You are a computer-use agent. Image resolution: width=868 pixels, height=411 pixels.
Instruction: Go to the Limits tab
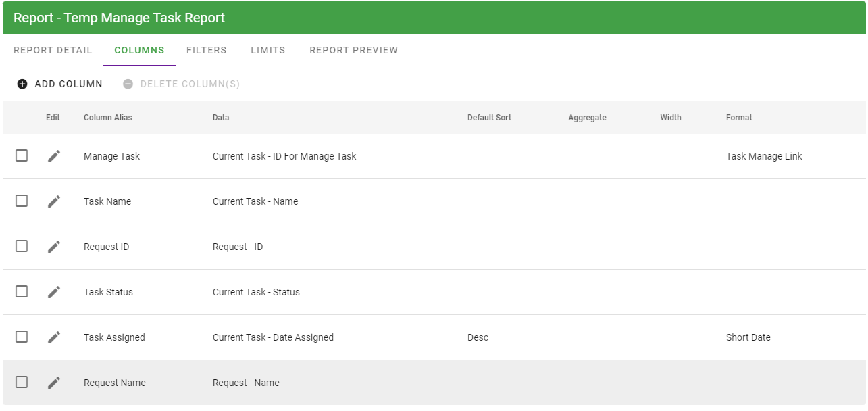[267, 50]
